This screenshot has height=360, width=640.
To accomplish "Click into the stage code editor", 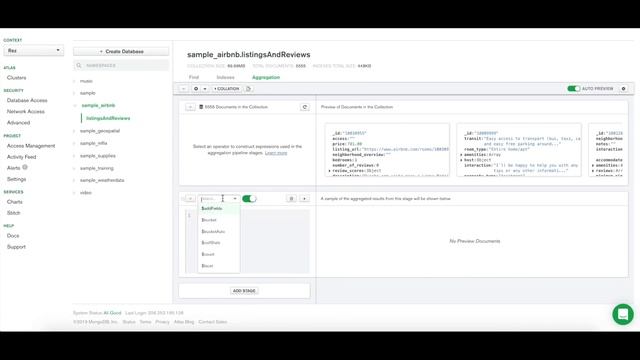I will point(248,241).
